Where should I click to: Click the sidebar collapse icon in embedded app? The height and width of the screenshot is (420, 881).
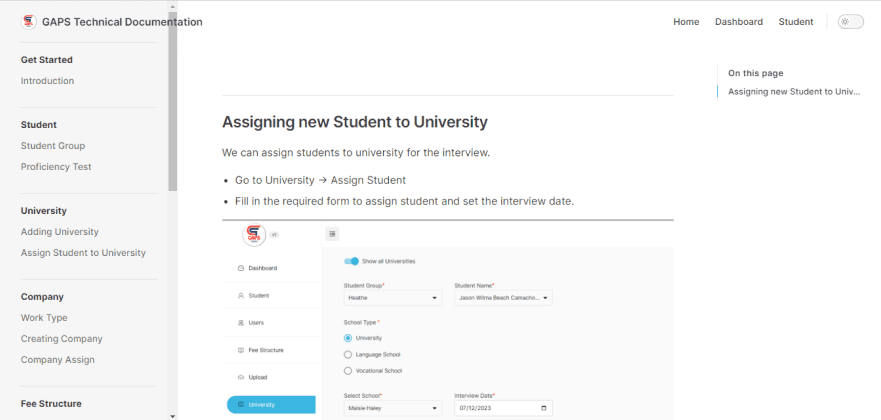333,234
